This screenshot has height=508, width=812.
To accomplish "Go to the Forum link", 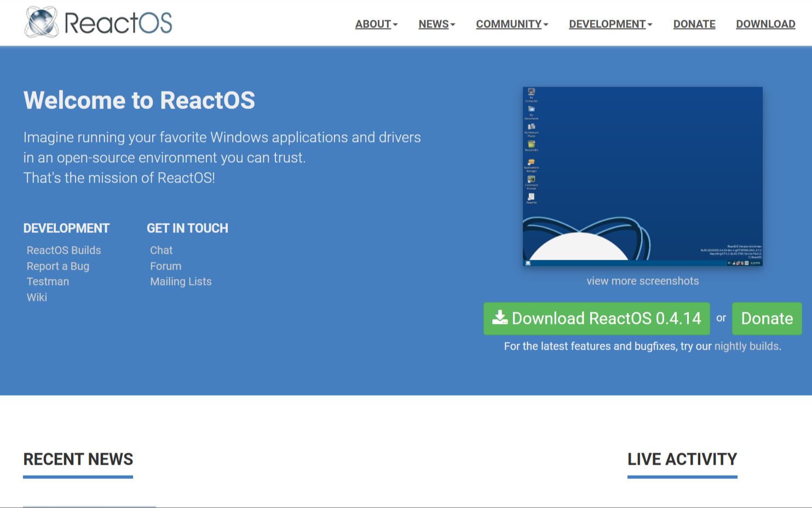I will 165,266.
